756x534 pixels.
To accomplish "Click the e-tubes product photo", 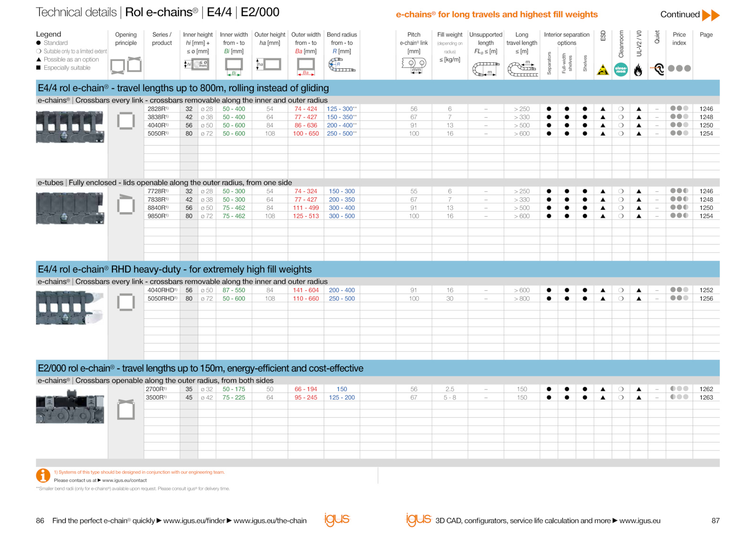I will 70,208.
